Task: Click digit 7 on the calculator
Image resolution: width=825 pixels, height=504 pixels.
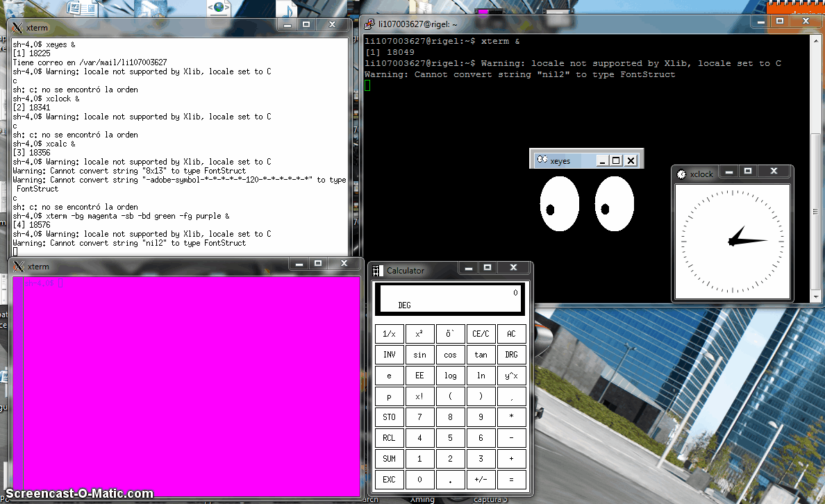Action: 419,417
